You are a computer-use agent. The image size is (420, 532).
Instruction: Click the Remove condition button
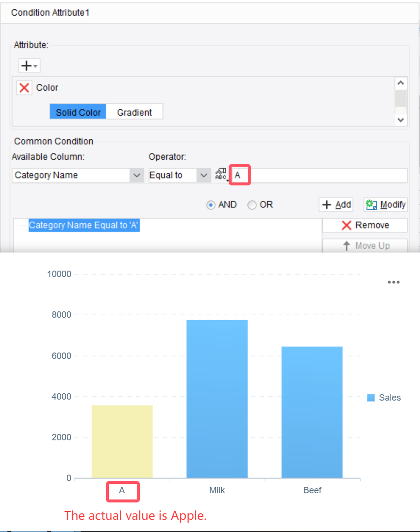365,225
